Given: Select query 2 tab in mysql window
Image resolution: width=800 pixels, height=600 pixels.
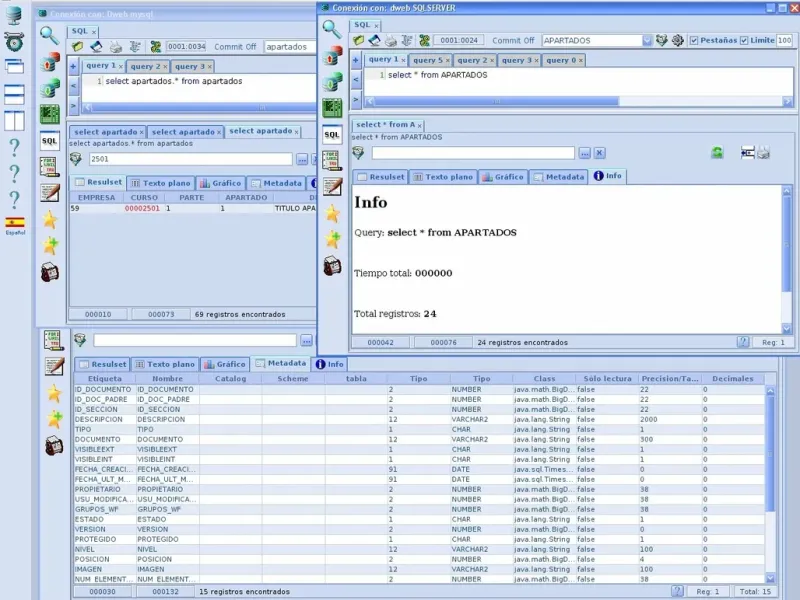Looking at the screenshot, I should click(145, 66).
